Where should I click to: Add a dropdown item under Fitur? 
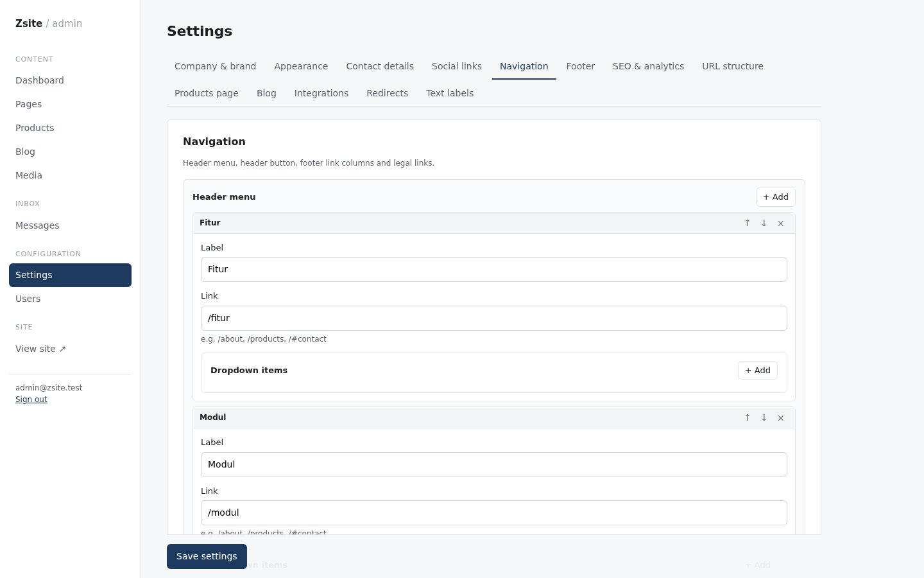coord(758,371)
